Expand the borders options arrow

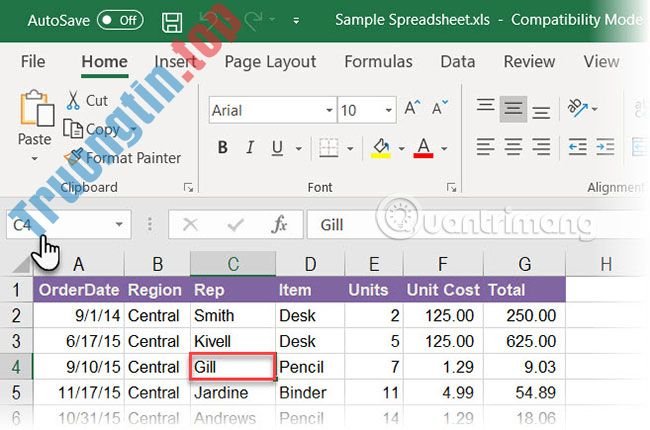tap(350, 148)
